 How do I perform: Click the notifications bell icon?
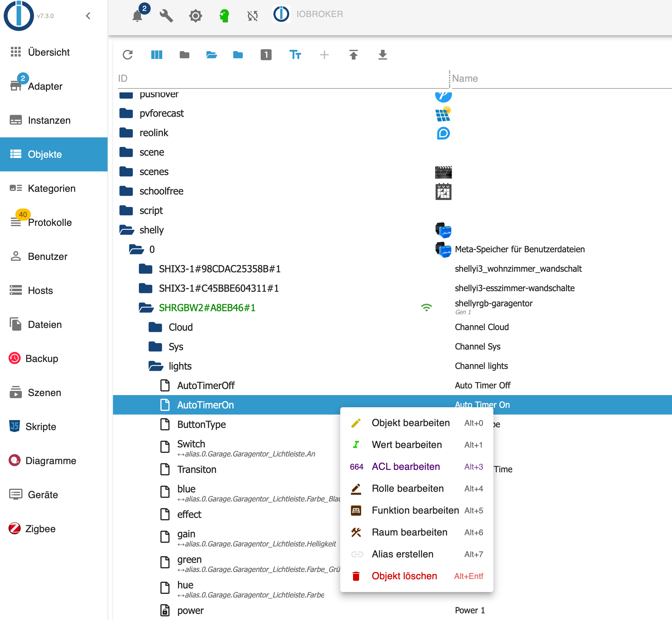(x=137, y=15)
